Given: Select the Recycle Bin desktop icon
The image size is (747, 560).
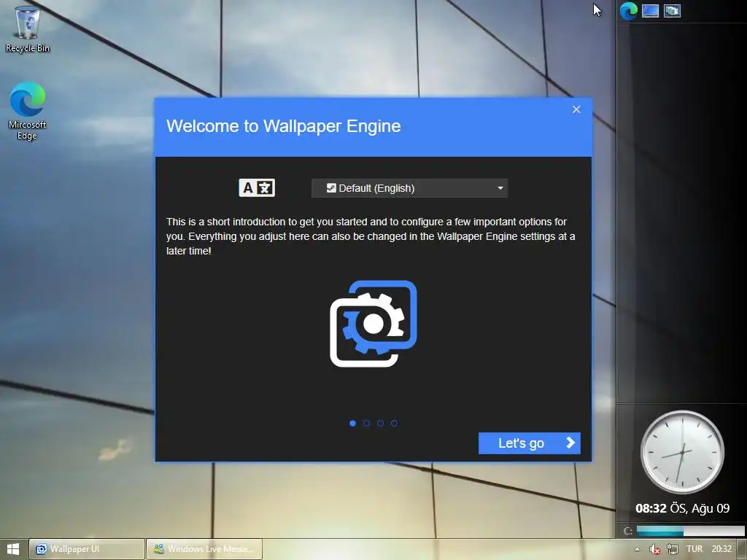Looking at the screenshot, I should (x=28, y=28).
